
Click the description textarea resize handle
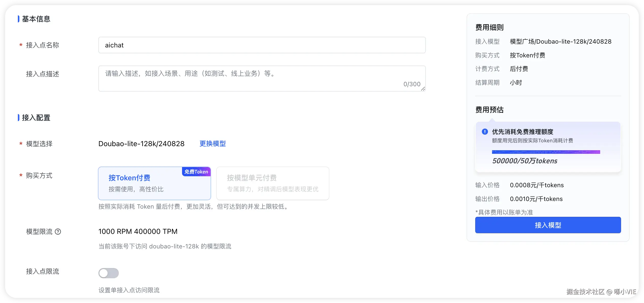point(423,89)
